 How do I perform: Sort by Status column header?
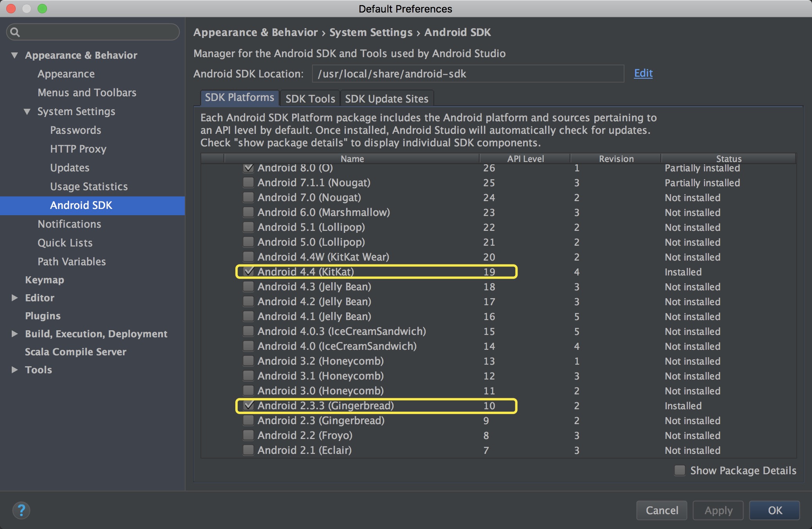[729, 158]
